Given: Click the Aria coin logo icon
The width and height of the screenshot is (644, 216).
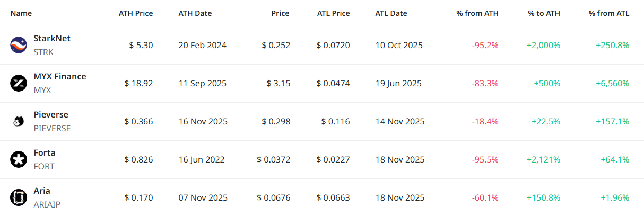Looking at the screenshot, I should click(19, 197).
